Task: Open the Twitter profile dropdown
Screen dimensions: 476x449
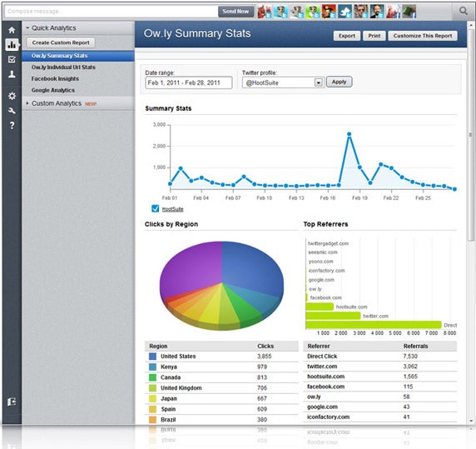Action: coord(282,82)
